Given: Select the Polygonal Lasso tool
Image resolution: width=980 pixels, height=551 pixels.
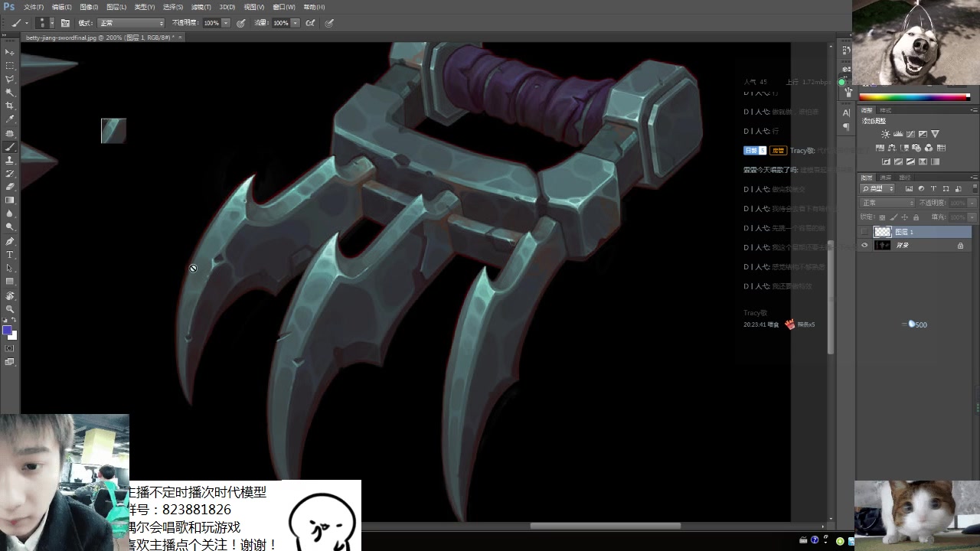Looking at the screenshot, I should (x=10, y=79).
